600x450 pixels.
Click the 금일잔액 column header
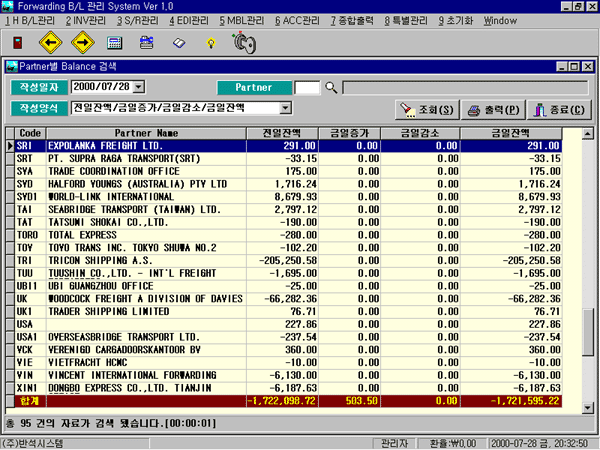511,133
